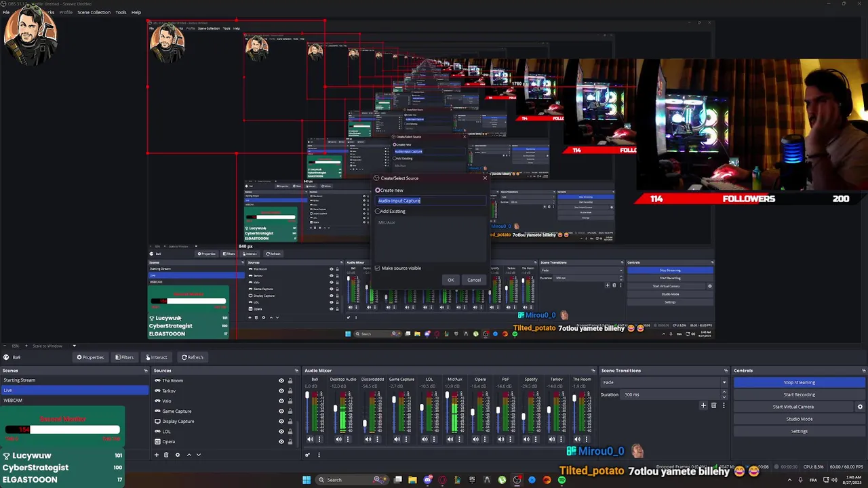Lock the Display Capture source
868x488 pixels.
(x=290, y=421)
